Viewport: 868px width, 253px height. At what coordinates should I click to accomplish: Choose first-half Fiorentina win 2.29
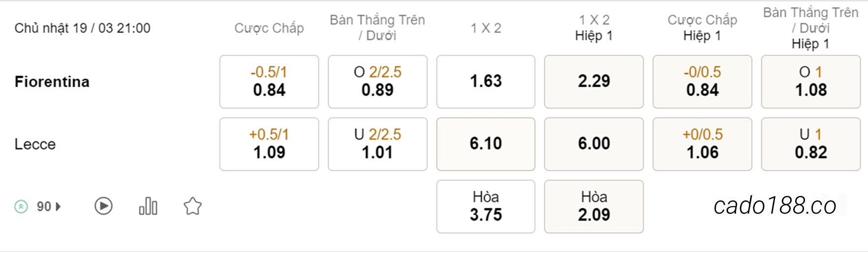pyautogui.click(x=594, y=82)
